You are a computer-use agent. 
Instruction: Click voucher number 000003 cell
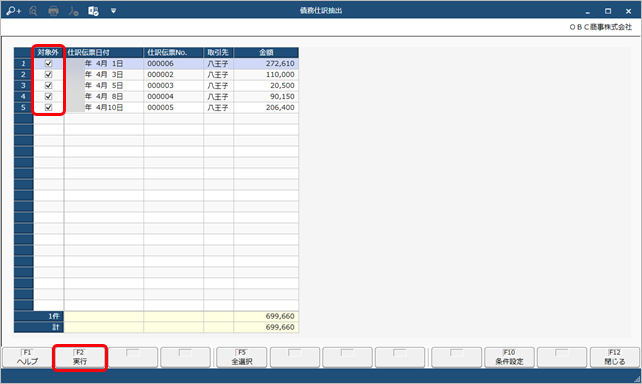tap(173, 86)
